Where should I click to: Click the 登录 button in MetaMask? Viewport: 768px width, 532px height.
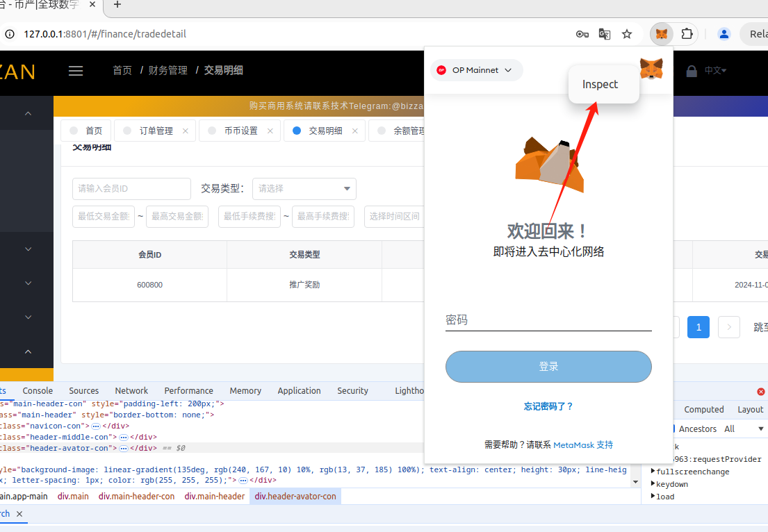click(x=548, y=367)
